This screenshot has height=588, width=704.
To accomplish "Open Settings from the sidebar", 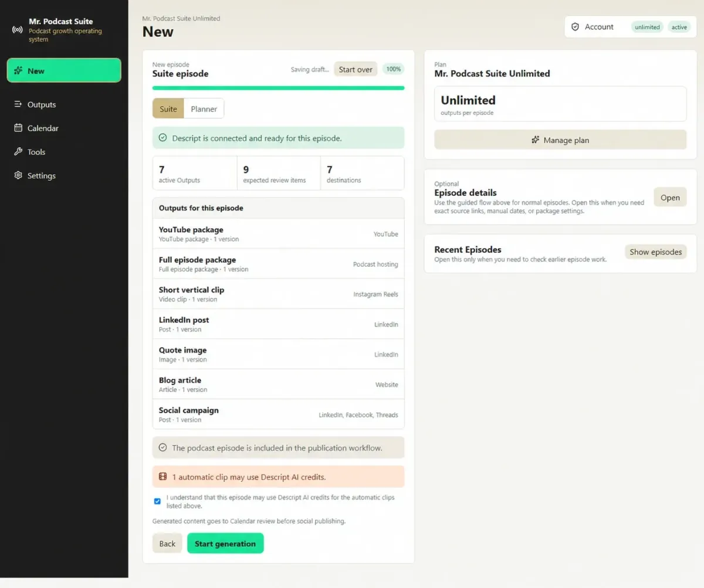I will click(x=64, y=175).
